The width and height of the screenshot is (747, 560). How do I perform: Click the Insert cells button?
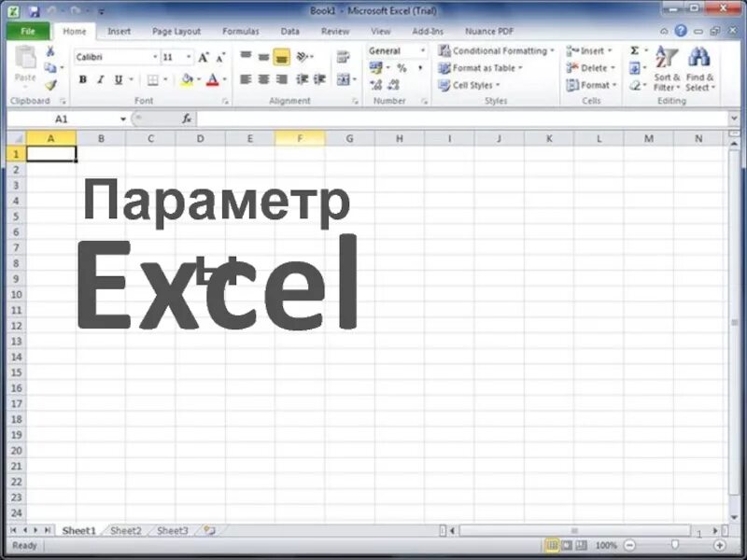(x=589, y=50)
